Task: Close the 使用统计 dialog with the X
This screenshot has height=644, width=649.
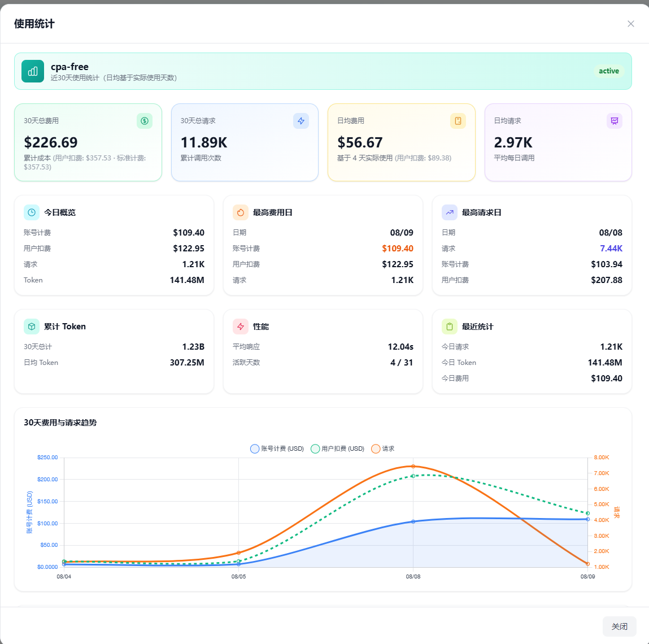Action: pos(630,24)
